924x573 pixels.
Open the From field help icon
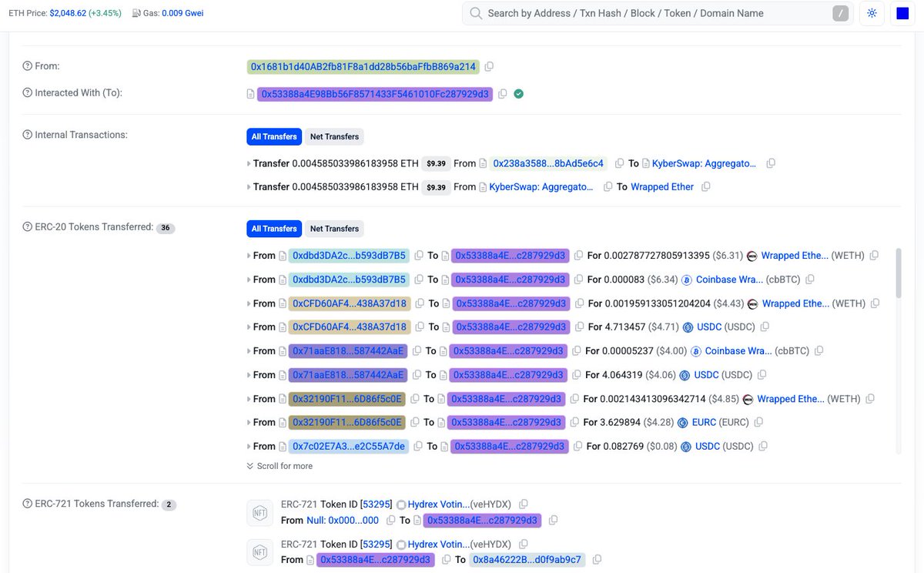[27, 67]
